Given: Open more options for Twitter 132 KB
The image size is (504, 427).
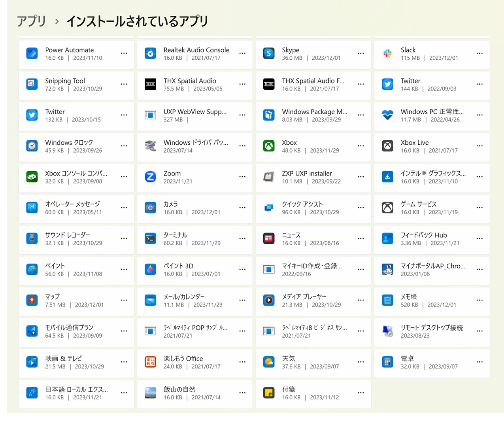Looking at the screenshot, I should [124, 115].
